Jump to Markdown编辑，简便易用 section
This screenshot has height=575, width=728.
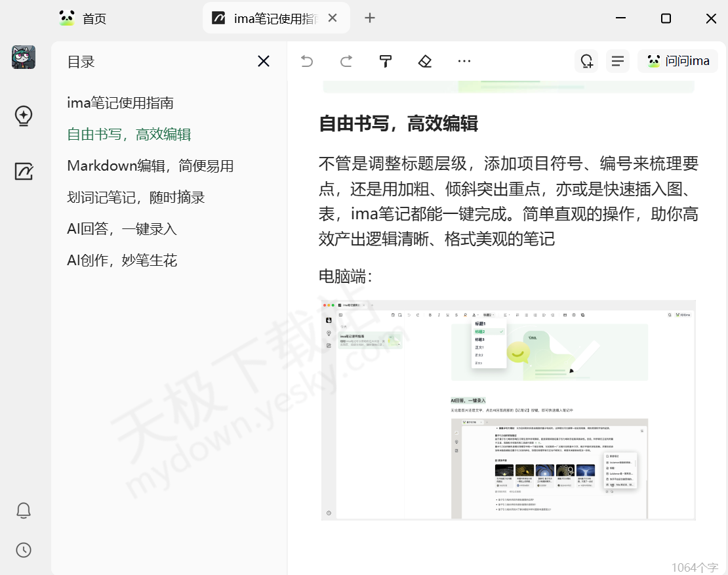pyautogui.click(x=150, y=166)
